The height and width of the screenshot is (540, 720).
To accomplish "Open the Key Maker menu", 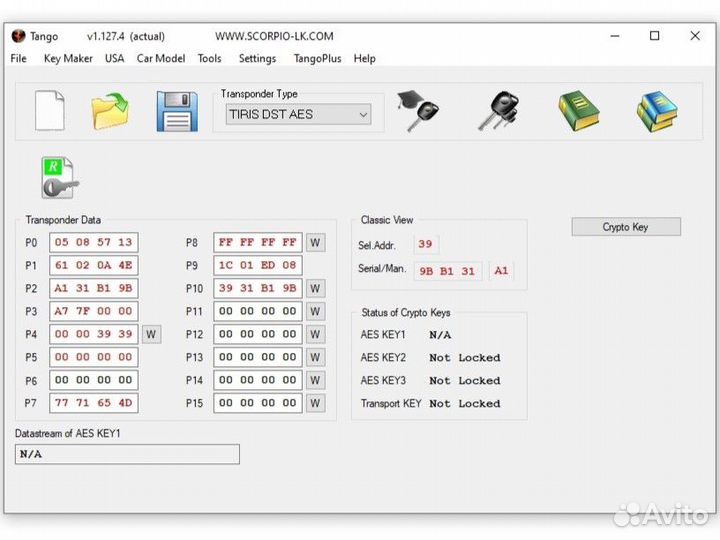I will (x=68, y=58).
